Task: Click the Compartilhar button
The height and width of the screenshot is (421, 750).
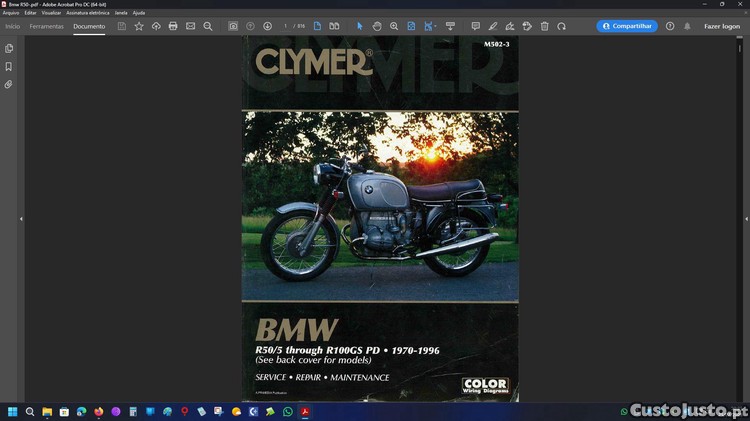Action: [x=627, y=26]
